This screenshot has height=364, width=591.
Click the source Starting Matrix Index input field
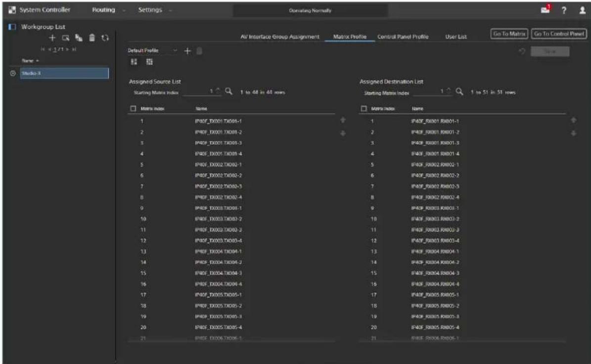[x=202, y=91]
